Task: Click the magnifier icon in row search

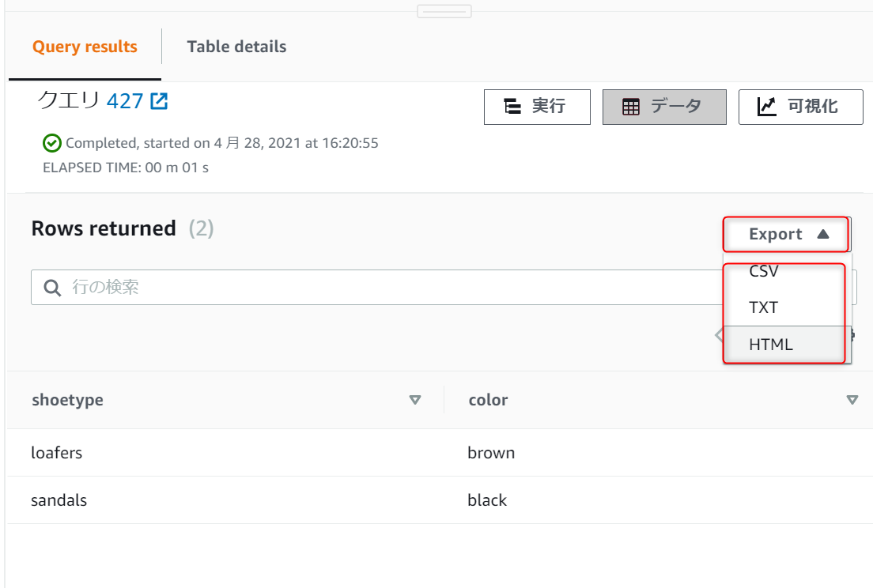Action: point(52,288)
